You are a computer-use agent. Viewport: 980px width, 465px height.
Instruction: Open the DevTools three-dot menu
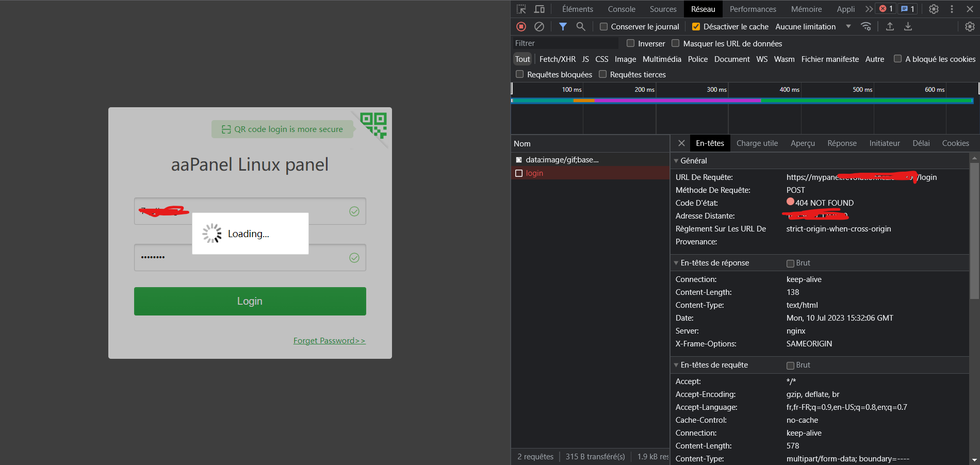(952, 9)
